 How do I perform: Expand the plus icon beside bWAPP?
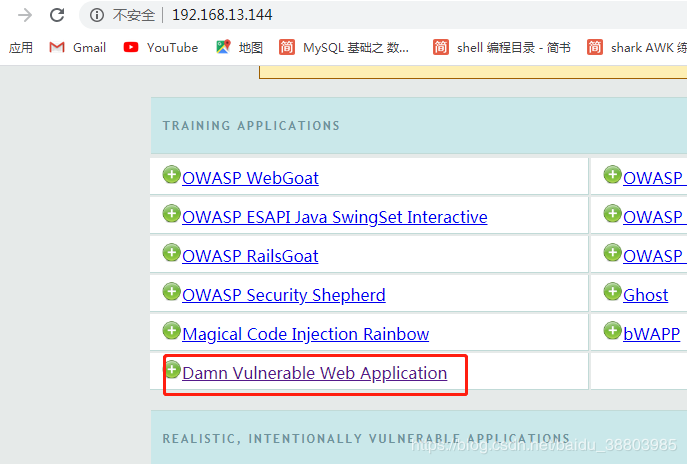coord(612,331)
